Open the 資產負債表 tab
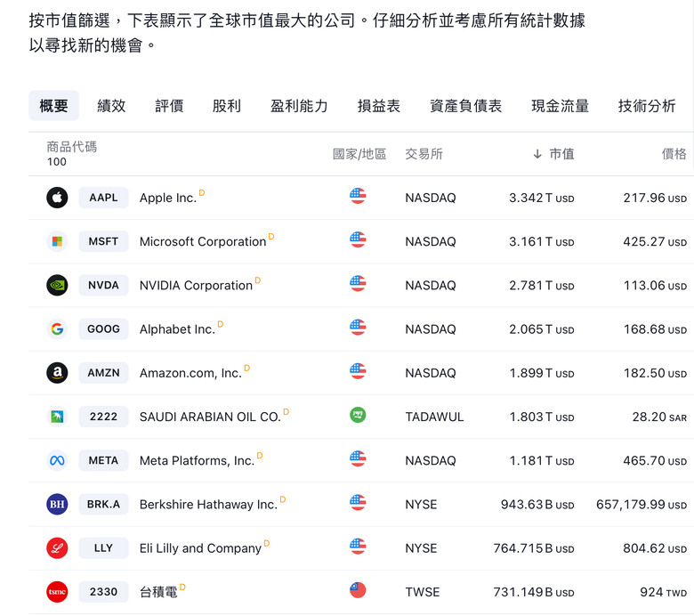The image size is (694, 616). tap(465, 106)
